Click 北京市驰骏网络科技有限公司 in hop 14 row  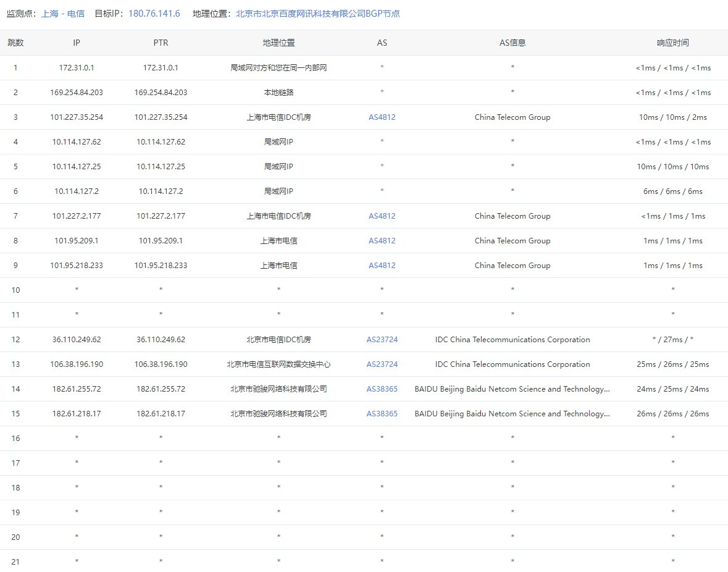coord(278,389)
